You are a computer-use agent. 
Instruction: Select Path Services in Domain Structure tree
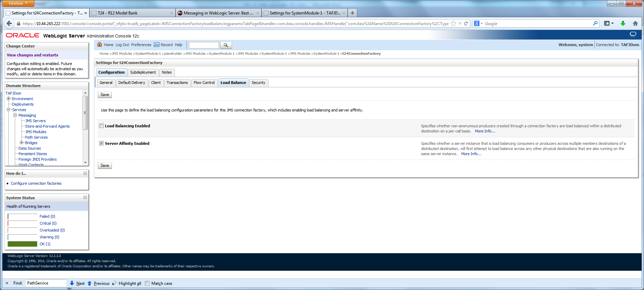36,137
